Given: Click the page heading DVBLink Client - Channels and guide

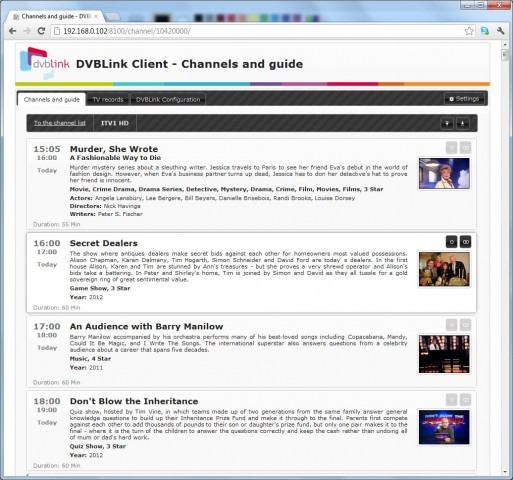Looking at the screenshot, I should coord(189,64).
